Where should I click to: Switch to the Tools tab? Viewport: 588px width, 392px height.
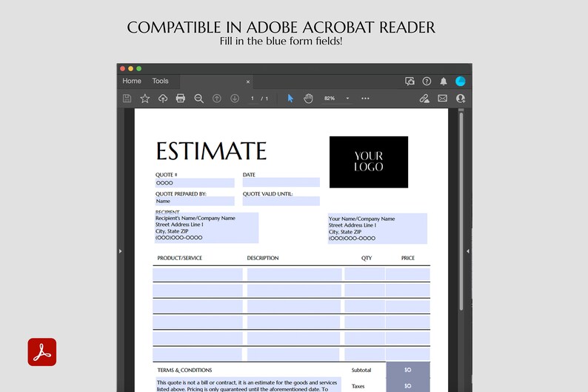click(x=160, y=81)
